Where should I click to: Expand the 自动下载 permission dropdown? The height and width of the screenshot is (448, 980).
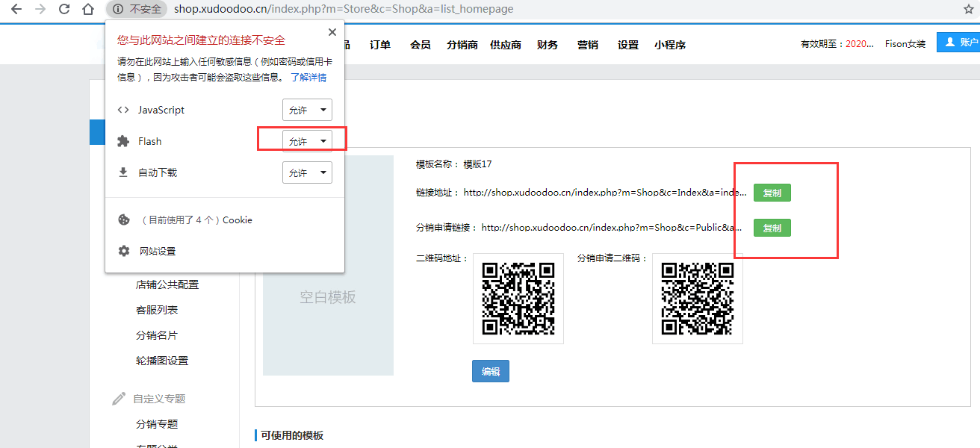pos(307,172)
